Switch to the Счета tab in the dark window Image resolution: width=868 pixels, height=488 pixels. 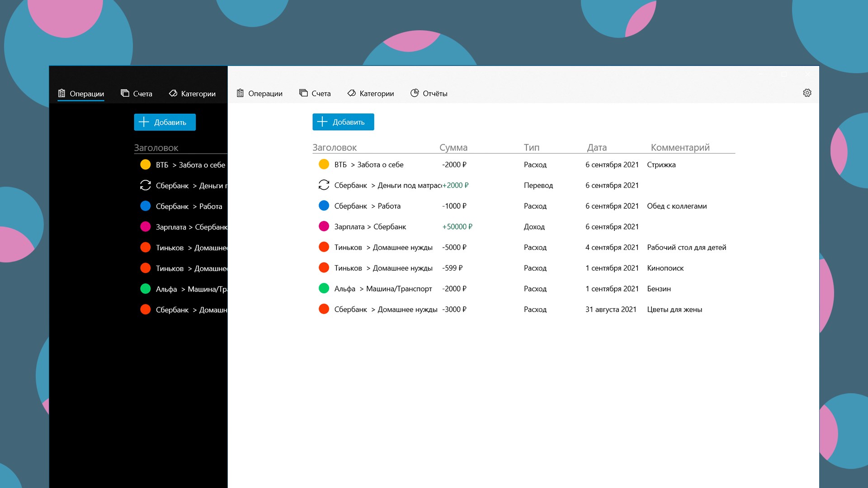pos(136,94)
